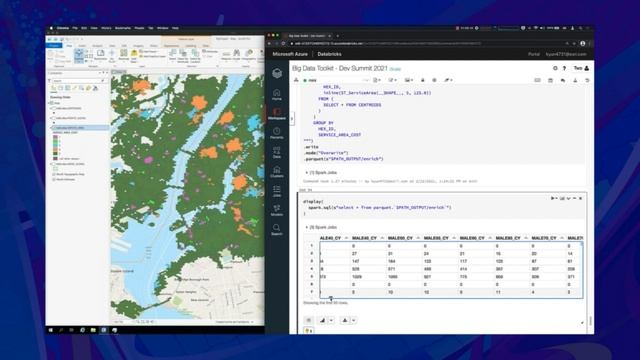
Task: Click the pink legend swatch in Contents
Action: click(x=55, y=138)
